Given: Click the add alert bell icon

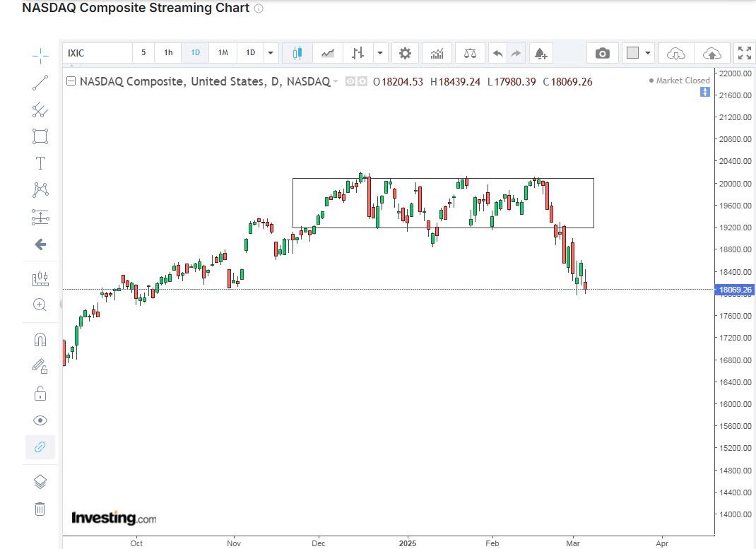Looking at the screenshot, I should 541,53.
